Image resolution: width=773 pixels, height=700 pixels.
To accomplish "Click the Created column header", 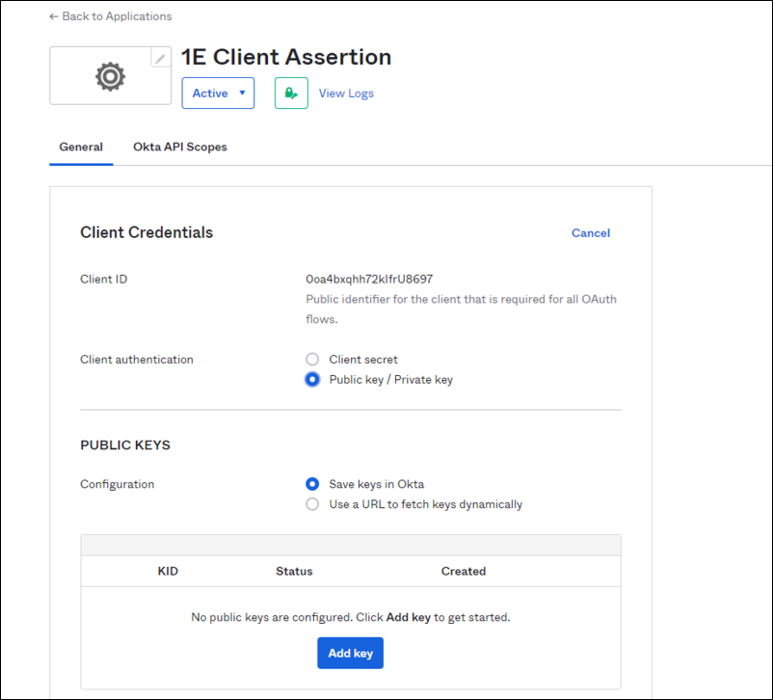I will (464, 572).
